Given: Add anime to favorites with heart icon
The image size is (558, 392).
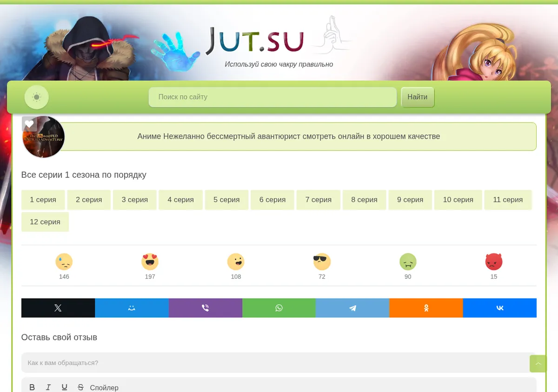Looking at the screenshot, I should pyautogui.click(x=29, y=124).
